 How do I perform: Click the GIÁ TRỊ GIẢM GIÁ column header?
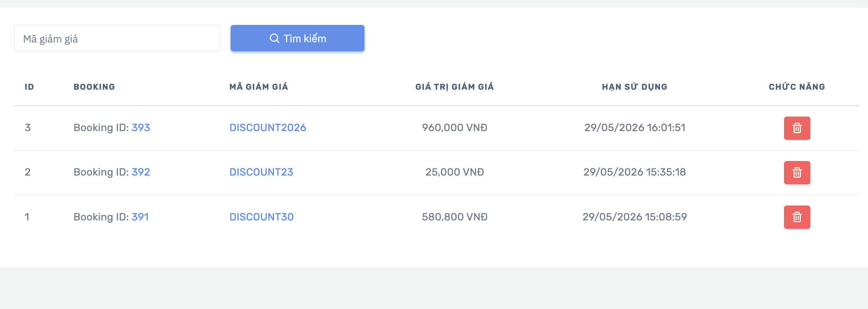point(455,87)
